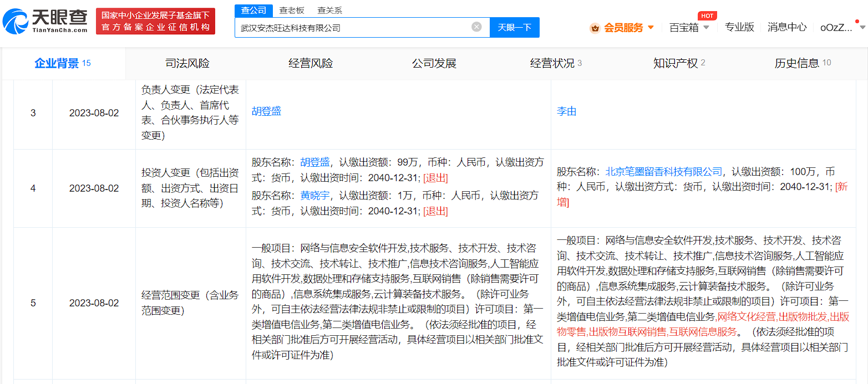Click the 百宝箱 menu label
The width and height of the screenshot is (868, 384).
[684, 28]
